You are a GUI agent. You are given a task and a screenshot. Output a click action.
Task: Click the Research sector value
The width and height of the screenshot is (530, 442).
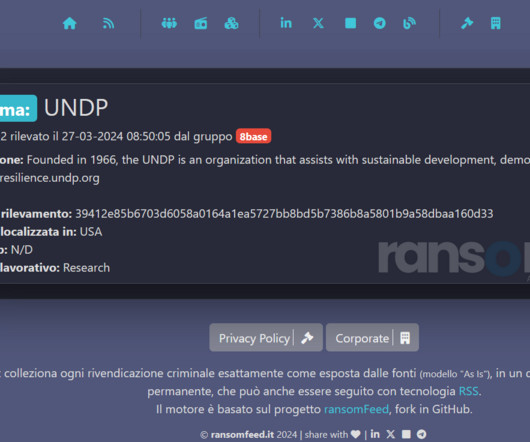click(87, 268)
